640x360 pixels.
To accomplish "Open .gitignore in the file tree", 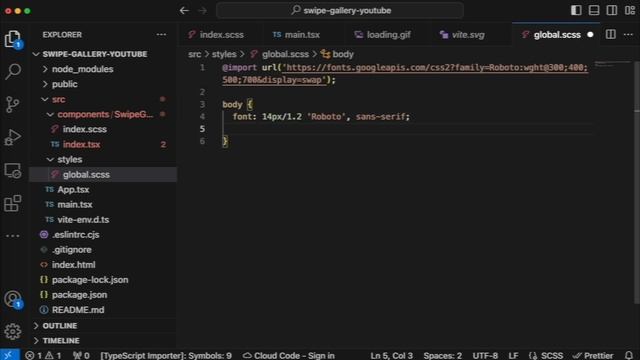I will [x=71, y=250].
